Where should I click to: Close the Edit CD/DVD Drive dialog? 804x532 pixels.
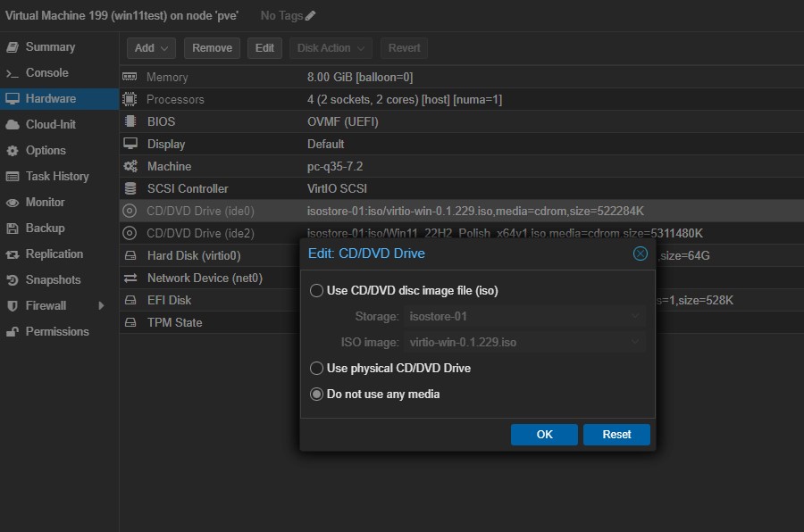pos(640,254)
